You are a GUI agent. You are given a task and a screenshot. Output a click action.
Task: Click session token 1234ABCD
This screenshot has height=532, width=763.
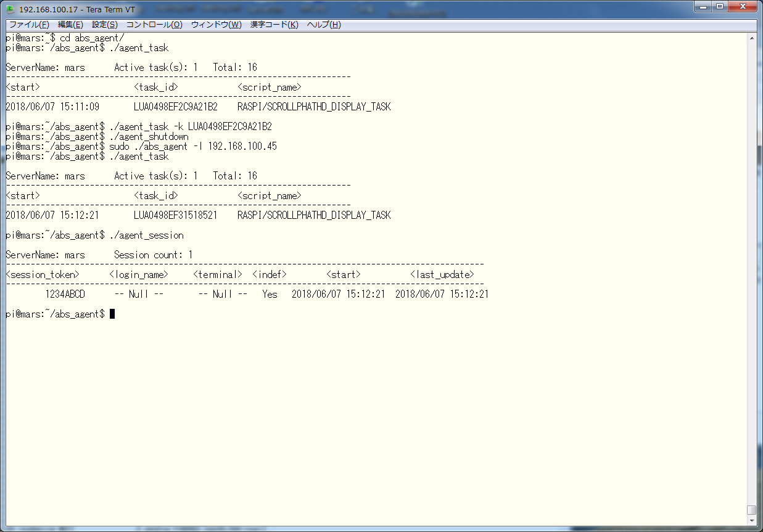(65, 295)
